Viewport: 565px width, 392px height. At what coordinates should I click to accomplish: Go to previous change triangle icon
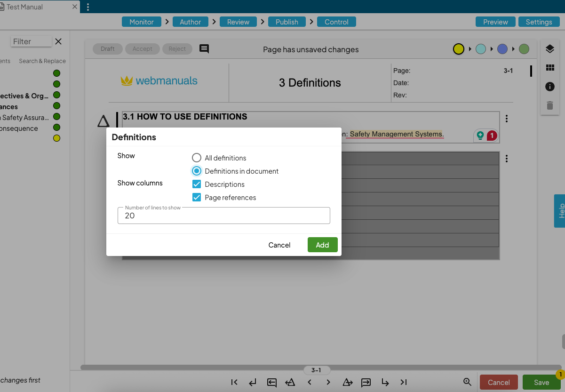point(290,382)
